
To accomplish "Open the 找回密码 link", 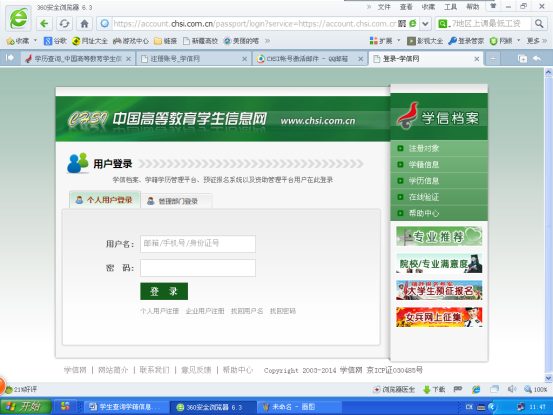I will [x=283, y=311].
